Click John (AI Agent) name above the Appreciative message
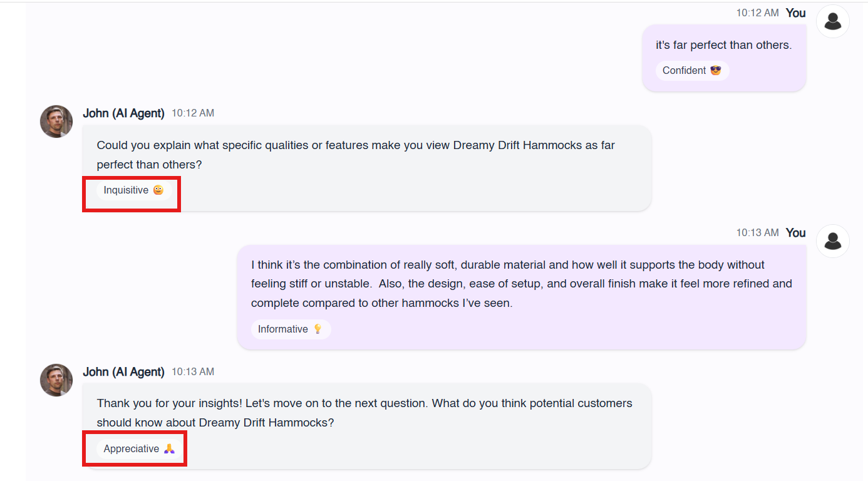This screenshot has height=481, width=868. (x=123, y=372)
